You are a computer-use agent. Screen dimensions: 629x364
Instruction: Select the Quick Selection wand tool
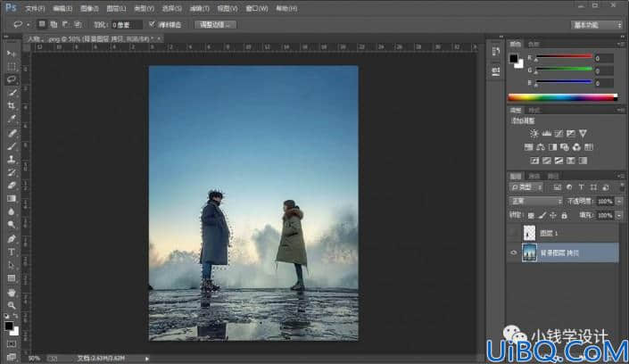coord(12,93)
